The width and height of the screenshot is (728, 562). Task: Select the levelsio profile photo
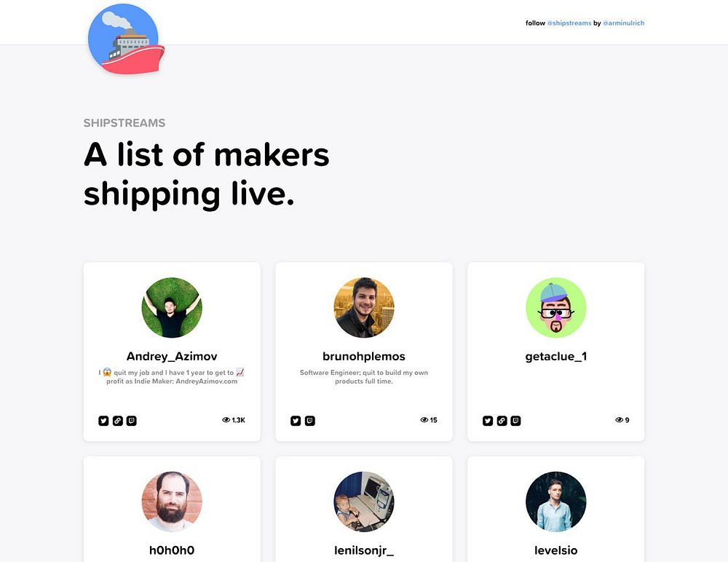coord(555,502)
